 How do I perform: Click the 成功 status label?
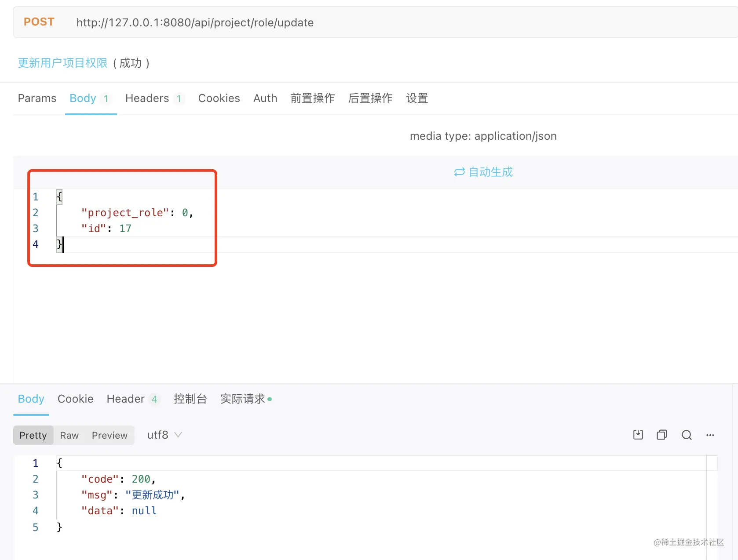pyautogui.click(x=131, y=63)
